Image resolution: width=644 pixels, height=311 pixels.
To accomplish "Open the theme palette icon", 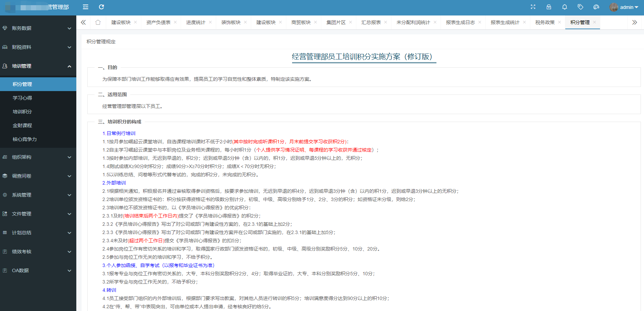I will point(596,7).
